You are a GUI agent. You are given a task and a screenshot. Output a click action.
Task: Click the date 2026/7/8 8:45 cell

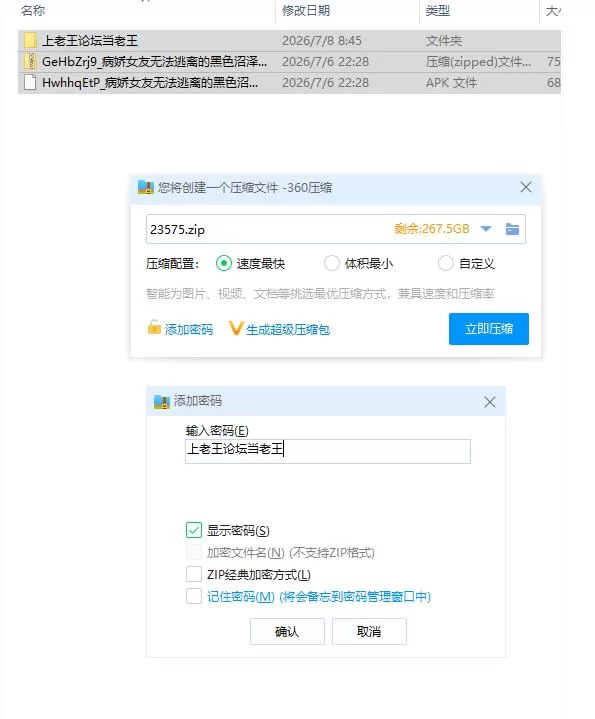pos(322,41)
